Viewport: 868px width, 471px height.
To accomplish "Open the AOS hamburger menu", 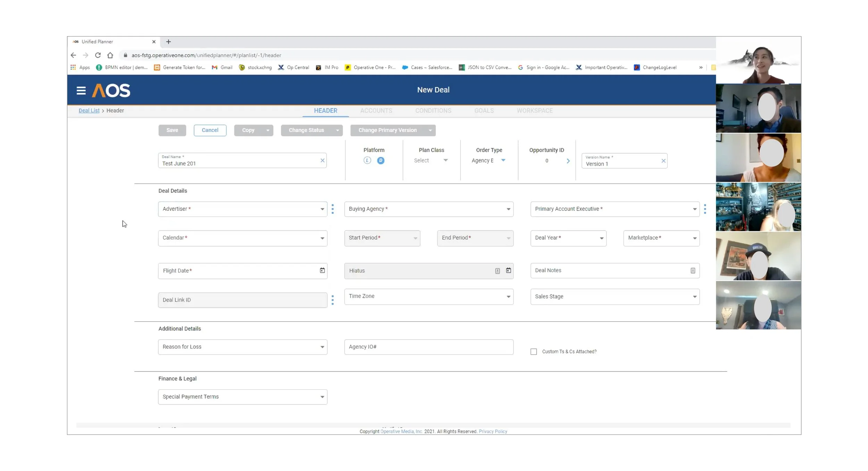I will tap(81, 91).
